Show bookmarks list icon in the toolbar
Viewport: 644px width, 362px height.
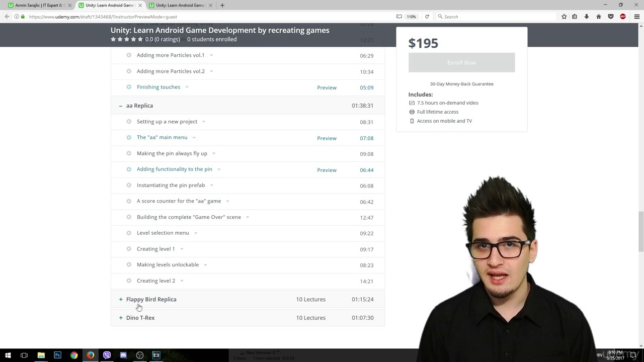[x=575, y=17]
